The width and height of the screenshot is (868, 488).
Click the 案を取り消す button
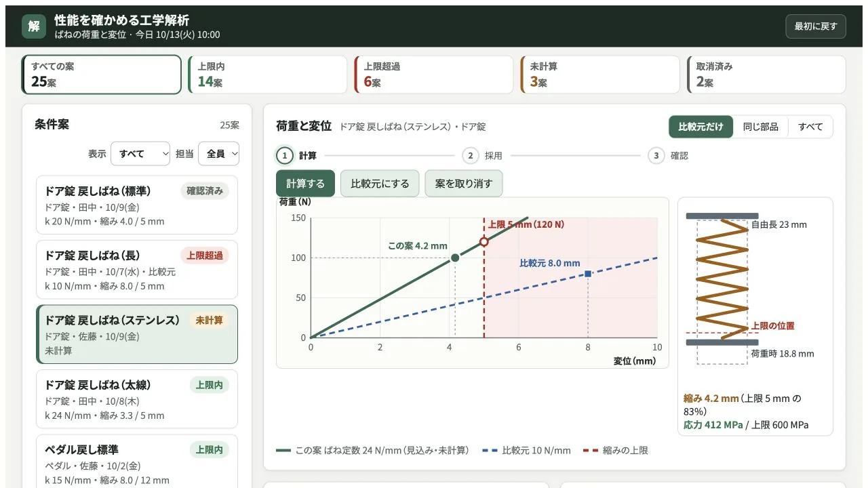point(464,184)
